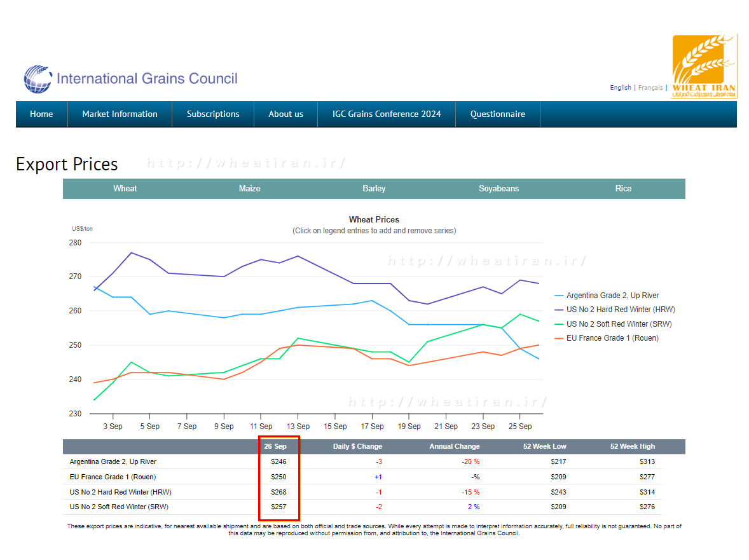Screen dimensions: 749x560
Task: Toggle US No 2 Soft Red Winter legend series
Action: click(613, 324)
